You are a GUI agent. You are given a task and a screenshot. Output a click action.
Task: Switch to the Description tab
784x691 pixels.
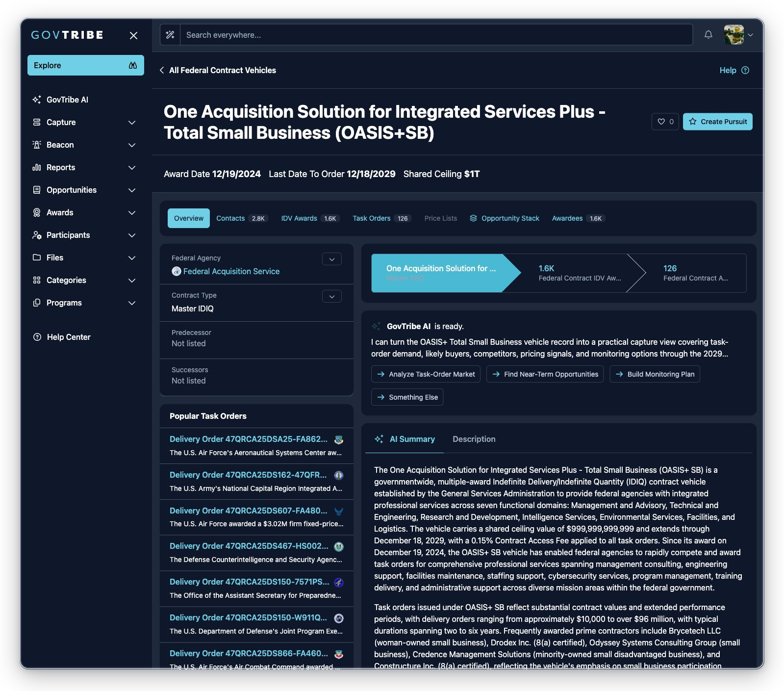click(474, 439)
